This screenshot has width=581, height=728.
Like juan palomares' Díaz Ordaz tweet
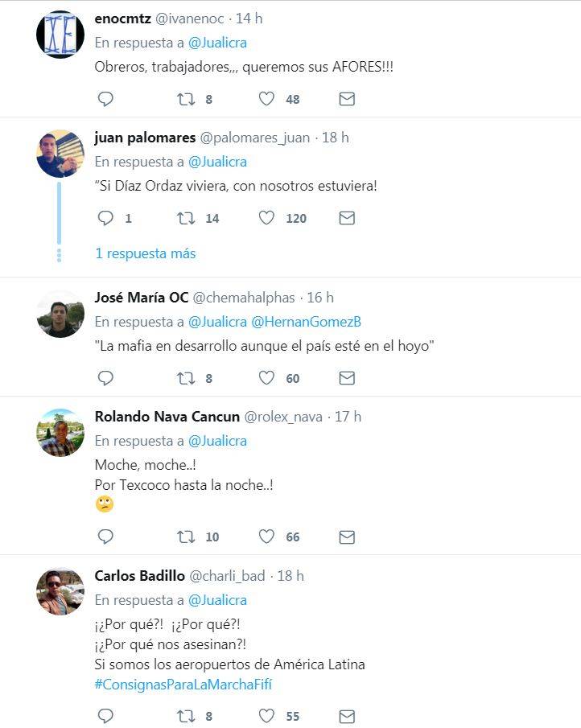(x=266, y=218)
